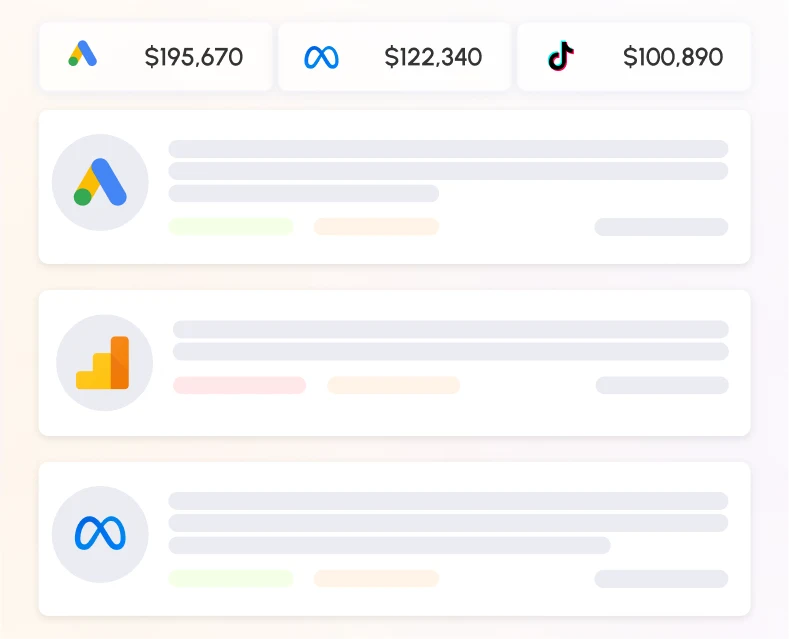Click gray pill button in Google Ads card
The width and height of the screenshot is (789, 639).
click(x=661, y=227)
